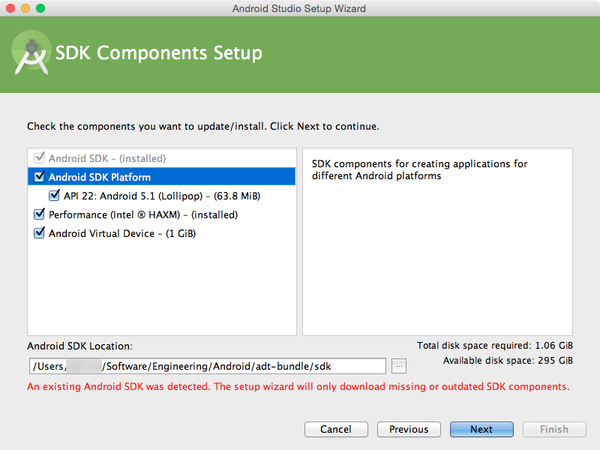The width and height of the screenshot is (600, 450).
Task: Toggle the Android Virtual Device checkbox
Action: 39,233
